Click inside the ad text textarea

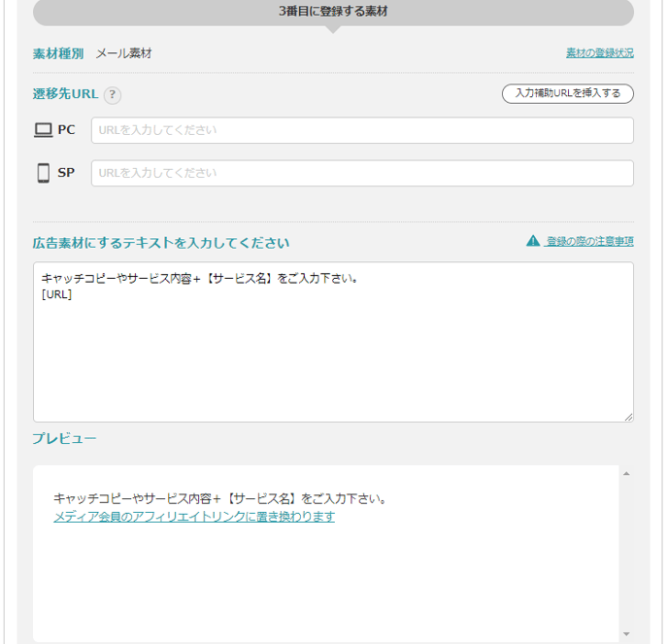(x=333, y=342)
